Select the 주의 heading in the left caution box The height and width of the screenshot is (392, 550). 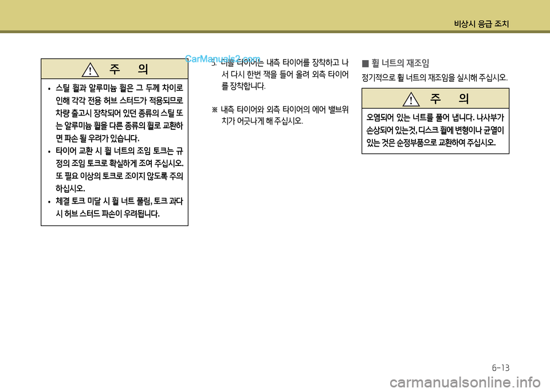129,69
